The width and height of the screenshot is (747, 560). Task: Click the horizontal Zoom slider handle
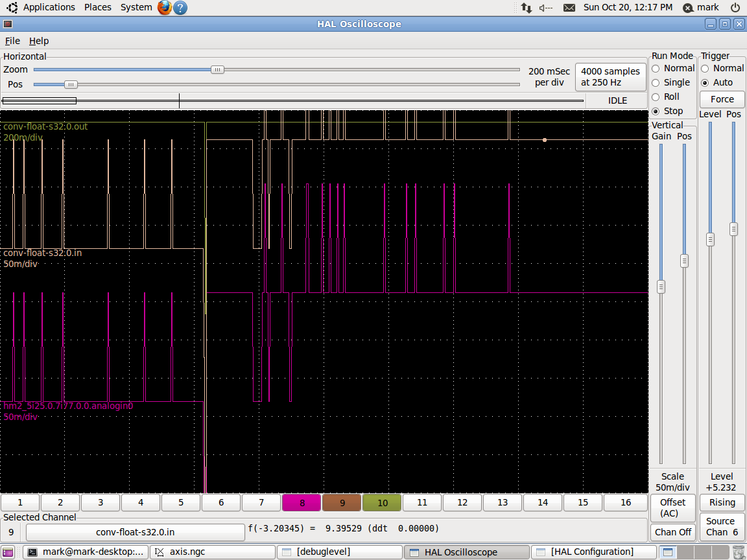(x=217, y=69)
